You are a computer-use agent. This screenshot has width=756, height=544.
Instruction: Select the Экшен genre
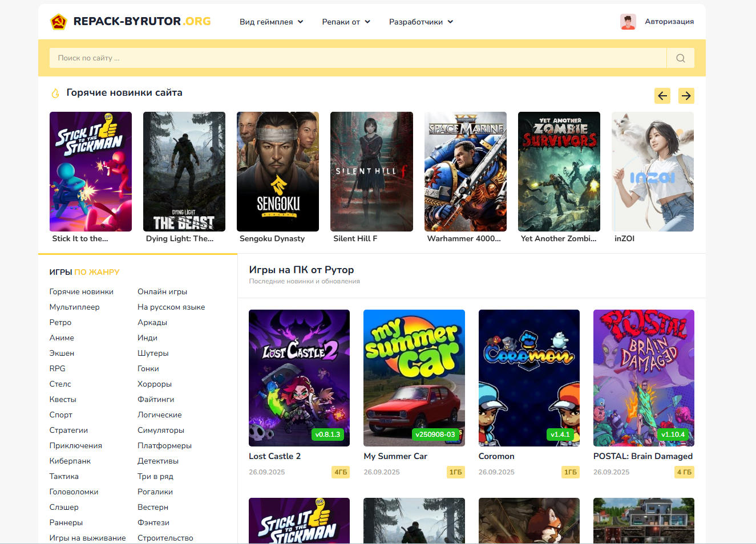pos(62,353)
